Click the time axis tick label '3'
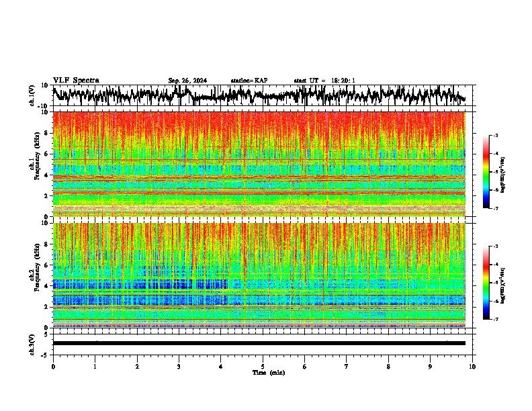This screenshot has height=411, width=532. coord(179,367)
